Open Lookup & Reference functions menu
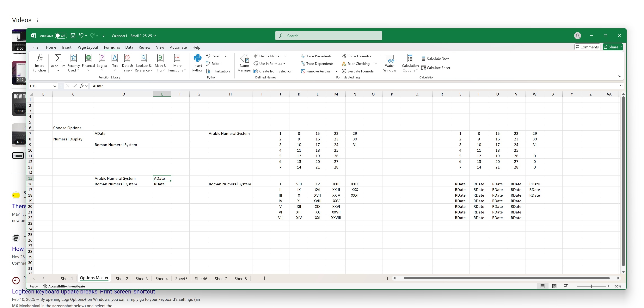 pos(144,63)
